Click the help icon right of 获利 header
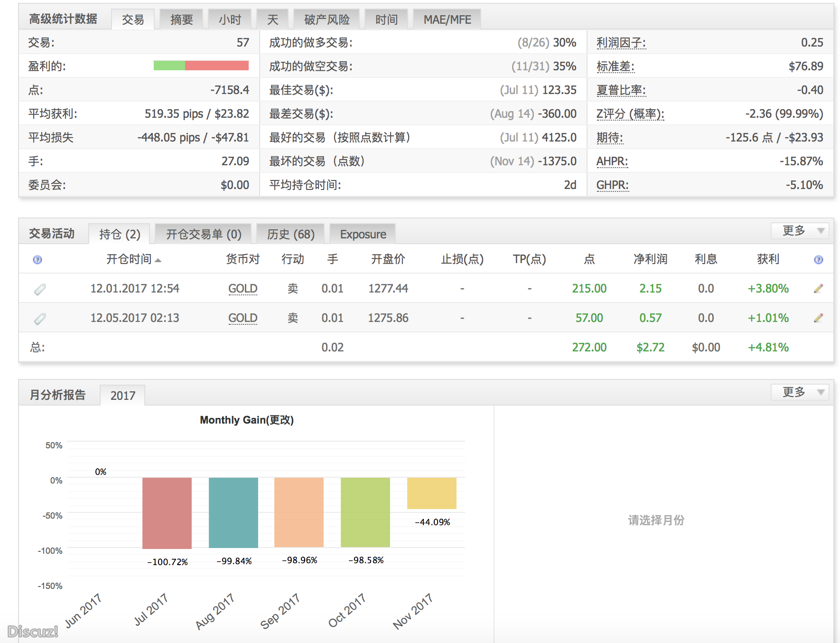 tap(819, 260)
